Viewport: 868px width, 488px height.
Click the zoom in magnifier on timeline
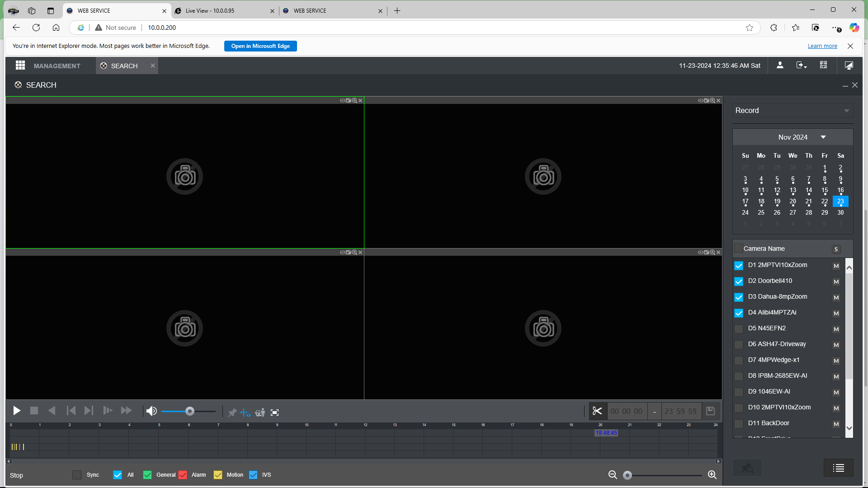click(712, 475)
